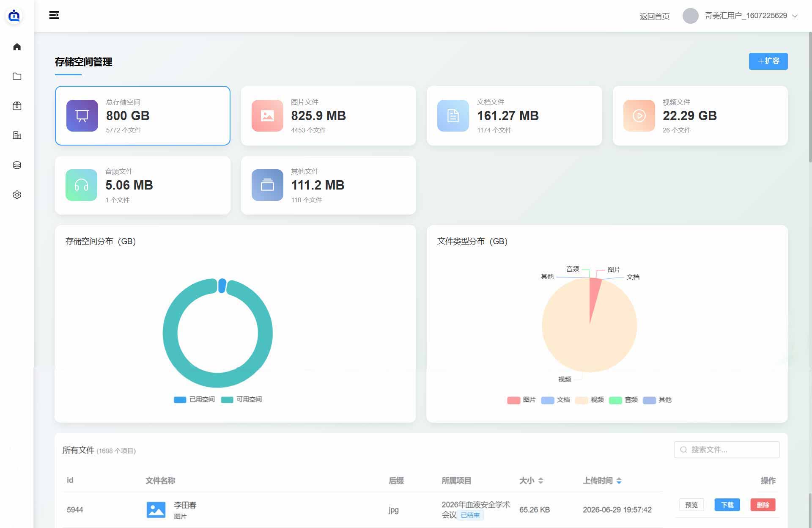Image resolution: width=812 pixels, height=528 pixels.
Task: Select the 总存储空间 800 GB card
Action: pos(143,115)
